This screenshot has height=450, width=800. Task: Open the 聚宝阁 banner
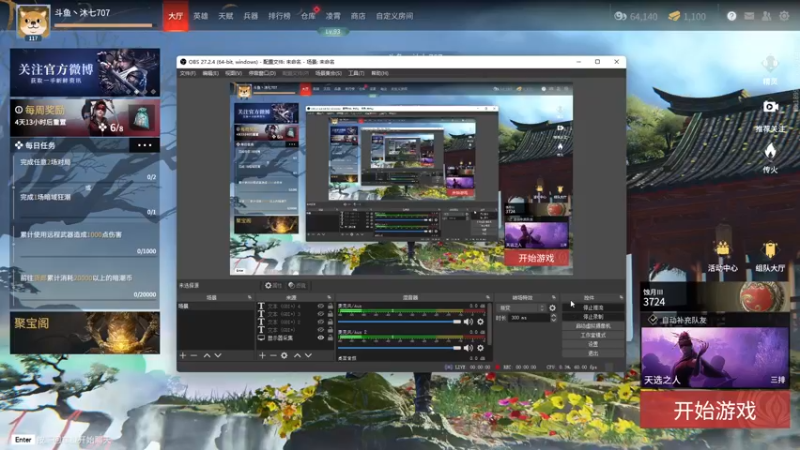click(x=85, y=333)
